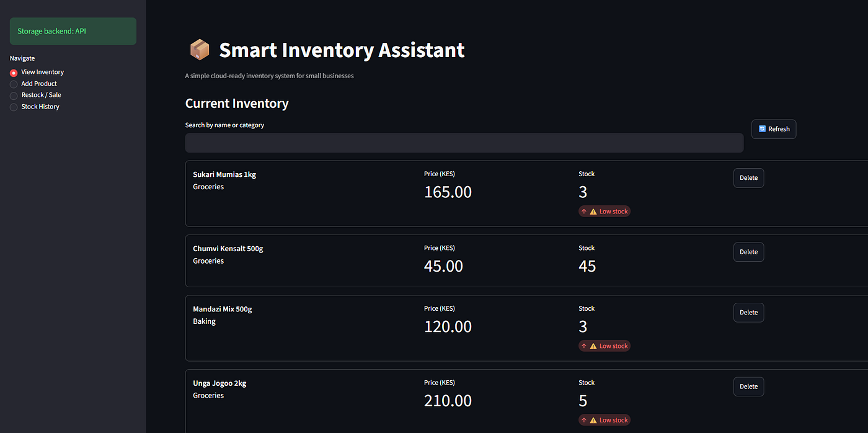
Task: Remove Mandazi Mix 500g with Delete button
Action: (x=748, y=313)
